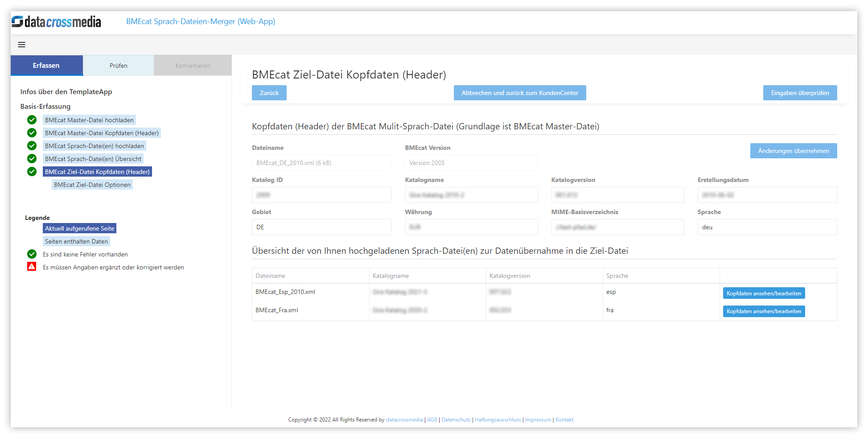Screen dimensions: 868x438
Task: Click the red warning triangle legend icon
Action: pyautogui.click(x=32, y=267)
